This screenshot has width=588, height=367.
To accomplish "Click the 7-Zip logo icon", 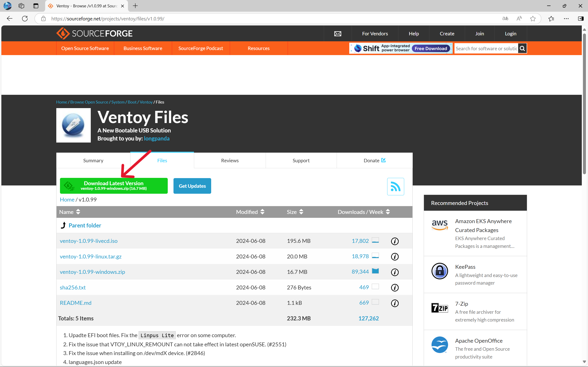I will pyautogui.click(x=440, y=308).
